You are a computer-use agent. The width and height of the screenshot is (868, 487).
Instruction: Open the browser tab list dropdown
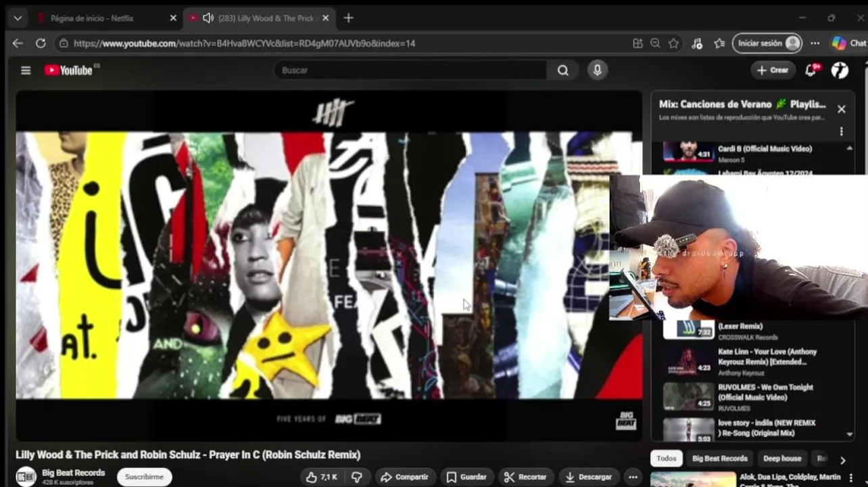(18, 18)
